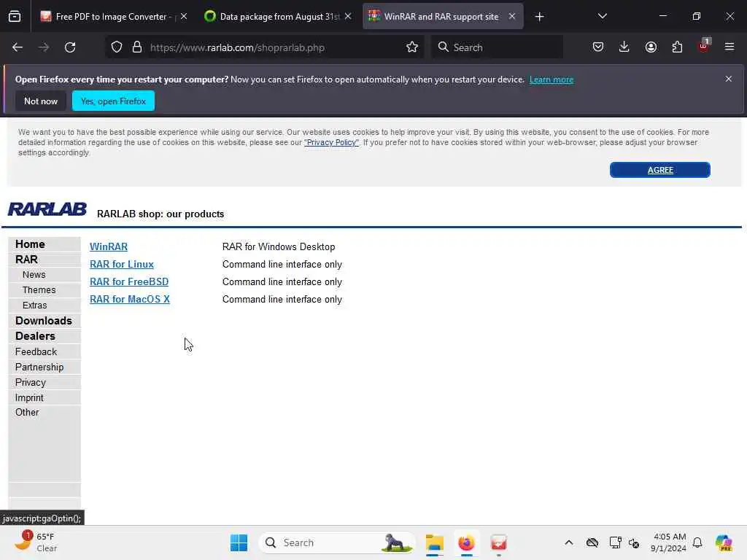This screenshot has width=747, height=560.
Task: Open the Firefox application menu
Action: [729, 47]
